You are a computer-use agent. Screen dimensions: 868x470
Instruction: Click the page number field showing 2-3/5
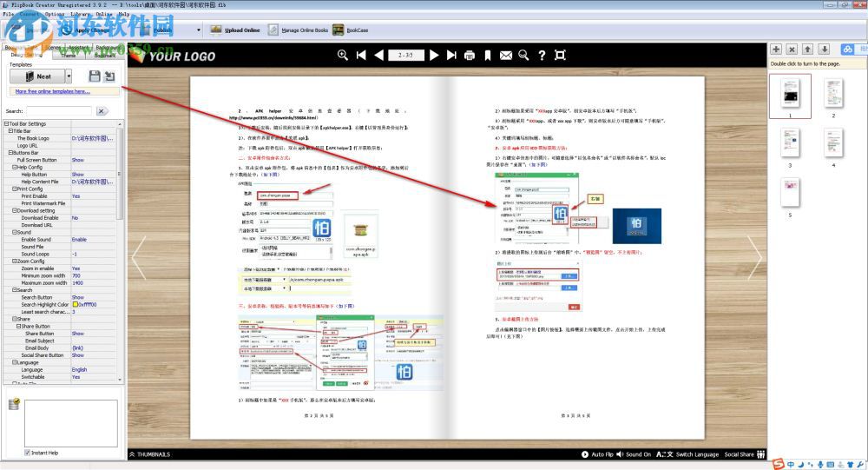click(x=405, y=55)
